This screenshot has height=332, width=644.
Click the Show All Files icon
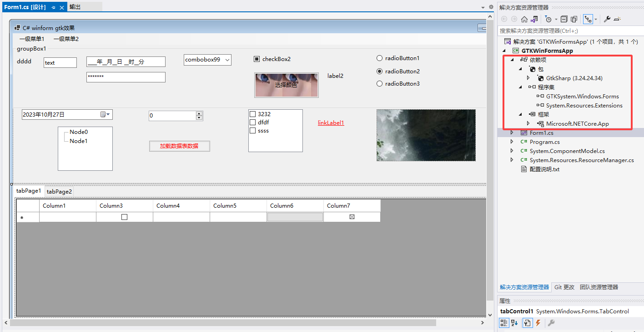point(574,19)
